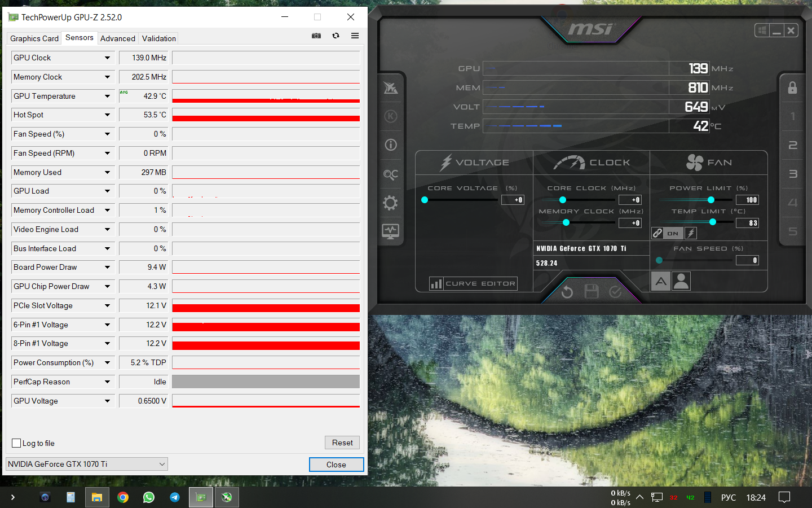Image resolution: width=812 pixels, height=508 pixels.
Task: Toggle automatic fan speed (A) mode
Action: (661, 281)
